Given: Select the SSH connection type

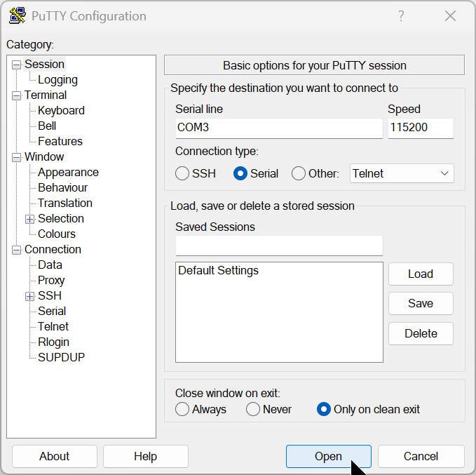Looking at the screenshot, I should (183, 173).
